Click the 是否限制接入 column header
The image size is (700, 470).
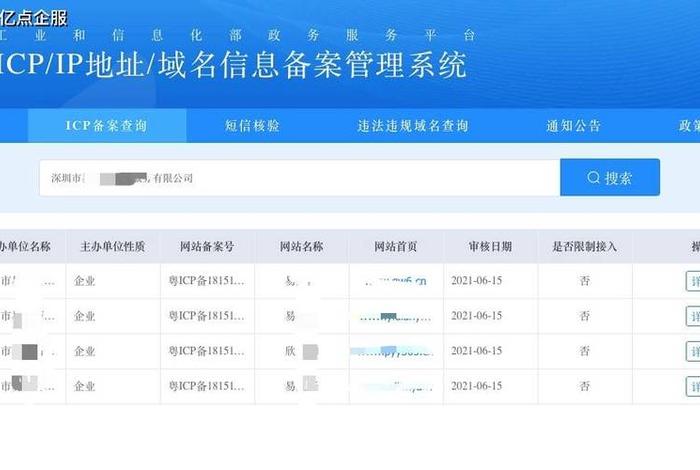[x=585, y=246]
